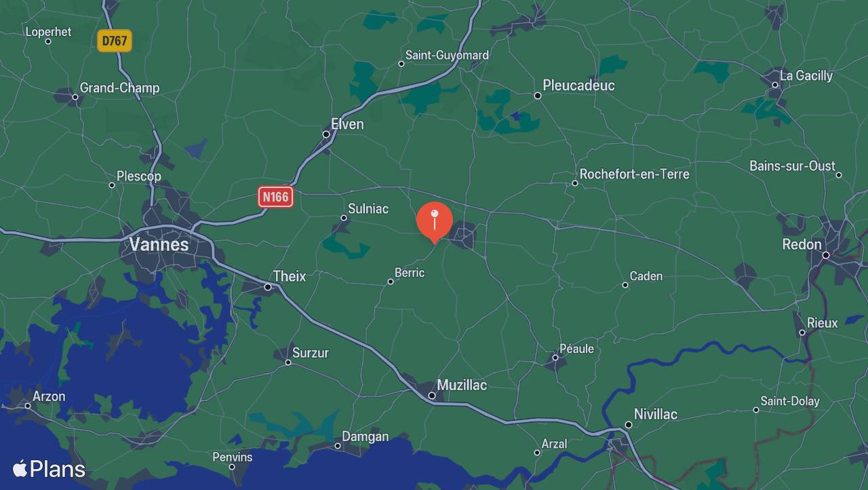Select the Redon city label

(802, 244)
